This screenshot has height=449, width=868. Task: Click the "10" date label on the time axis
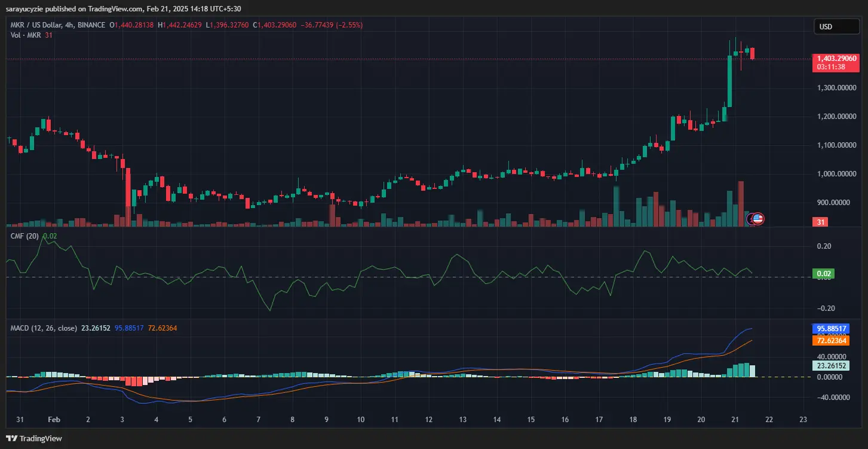tap(360, 420)
